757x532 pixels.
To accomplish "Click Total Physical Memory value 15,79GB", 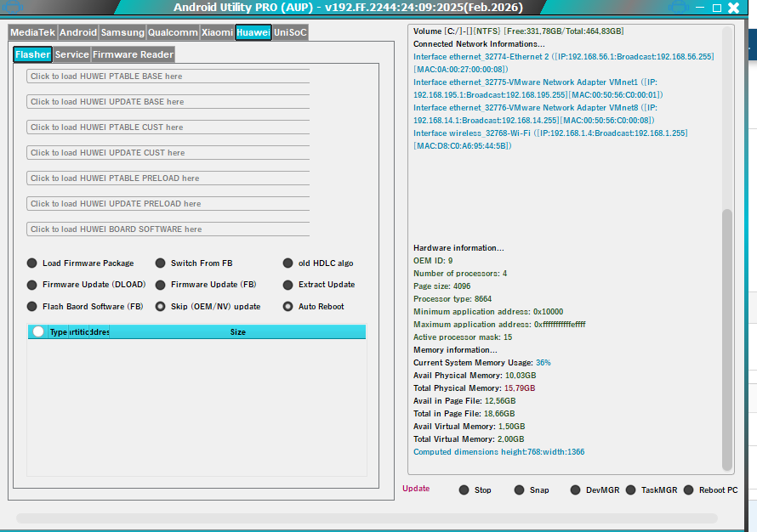I will (x=520, y=388).
